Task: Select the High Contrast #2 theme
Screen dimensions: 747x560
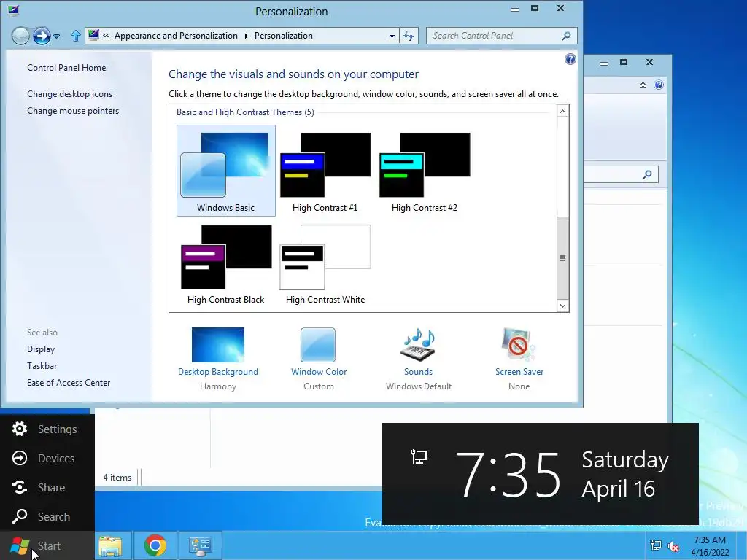Action: (x=425, y=171)
